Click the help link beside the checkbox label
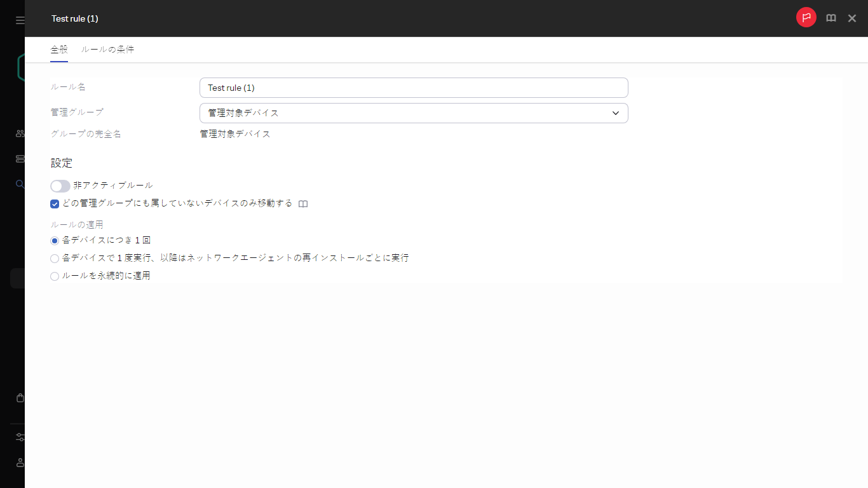 [x=303, y=203]
